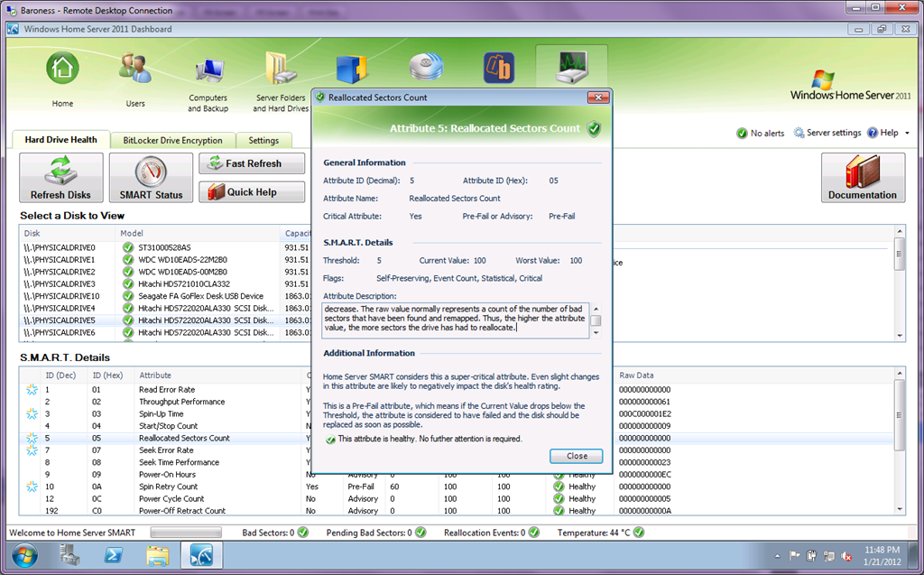Select the Home Server SMART monitor icon
This screenshot has width=924, height=575.
point(571,67)
